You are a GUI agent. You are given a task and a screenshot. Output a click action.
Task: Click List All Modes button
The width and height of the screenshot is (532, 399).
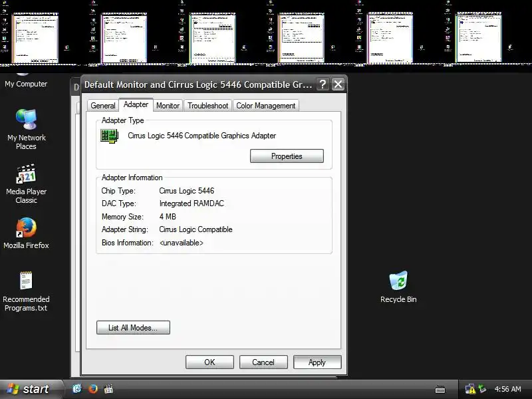(x=133, y=328)
